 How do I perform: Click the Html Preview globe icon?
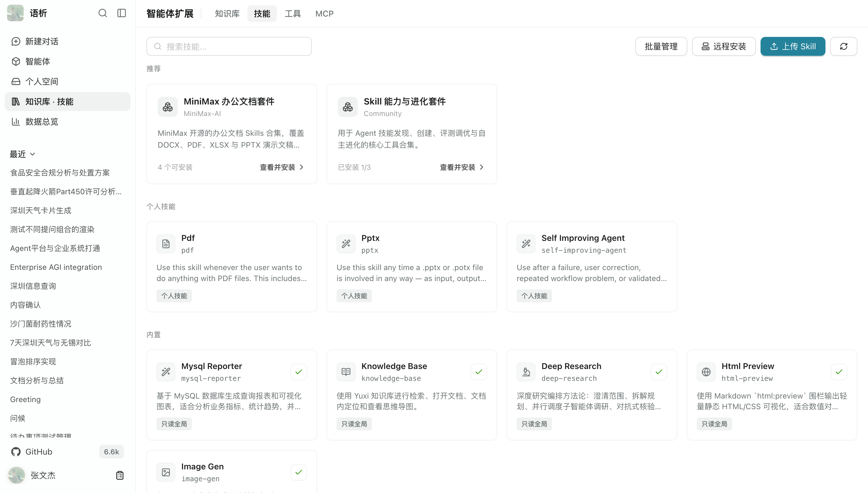tap(706, 372)
